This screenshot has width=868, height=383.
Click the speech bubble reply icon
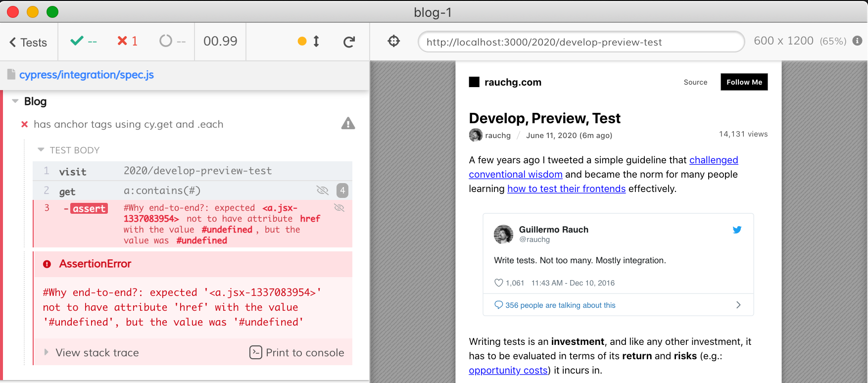[498, 305]
